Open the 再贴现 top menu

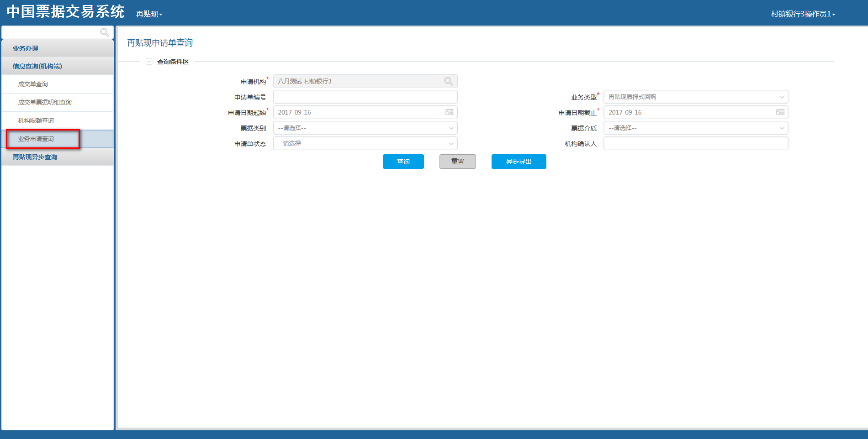point(149,14)
